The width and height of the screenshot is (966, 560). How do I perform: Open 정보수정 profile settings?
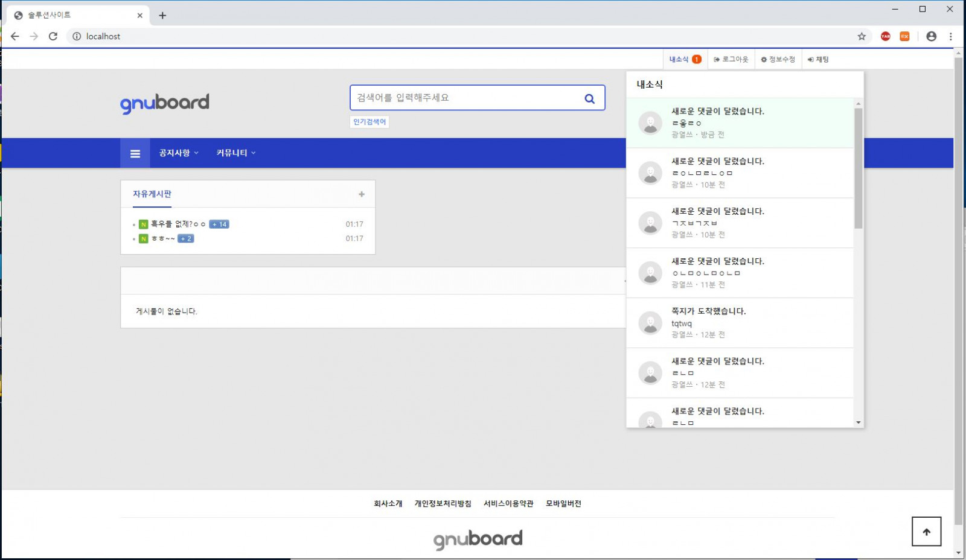point(778,59)
